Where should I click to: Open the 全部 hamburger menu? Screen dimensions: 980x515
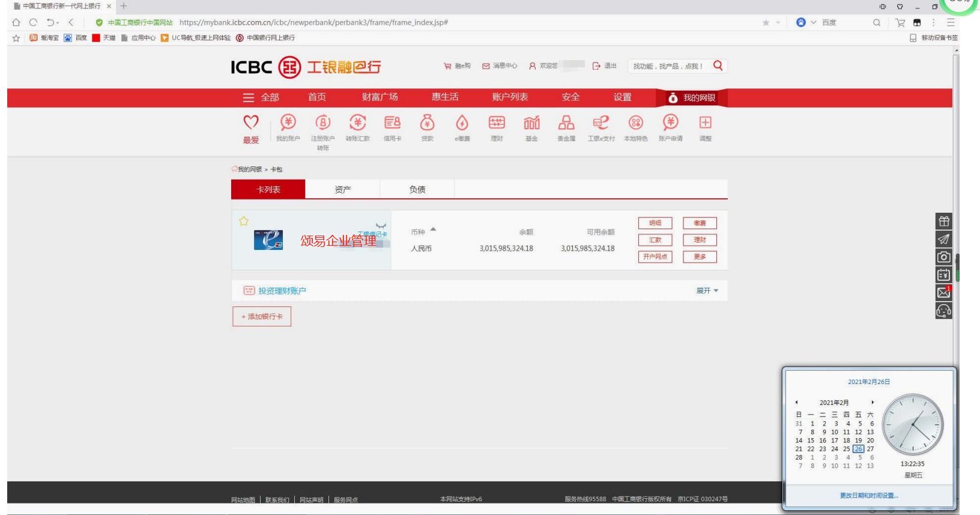[x=261, y=97]
